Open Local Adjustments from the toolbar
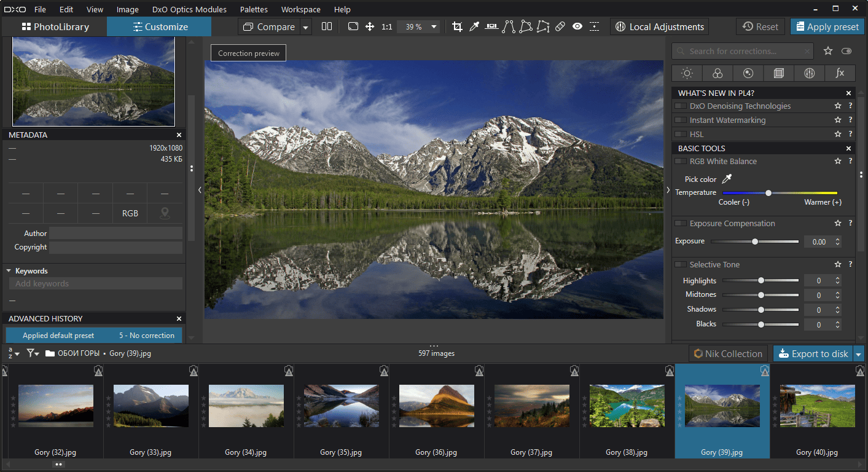 pyautogui.click(x=659, y=27)
